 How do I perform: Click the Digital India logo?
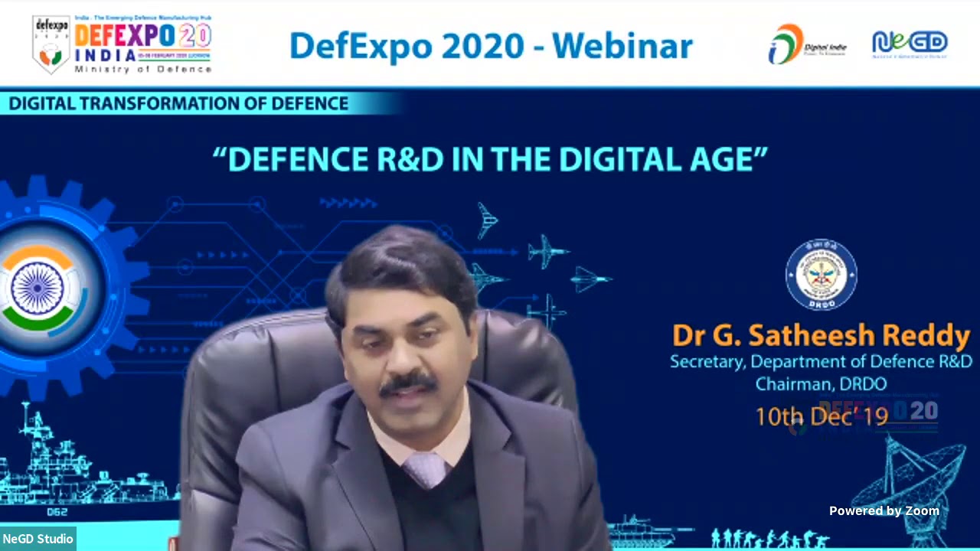807,44
